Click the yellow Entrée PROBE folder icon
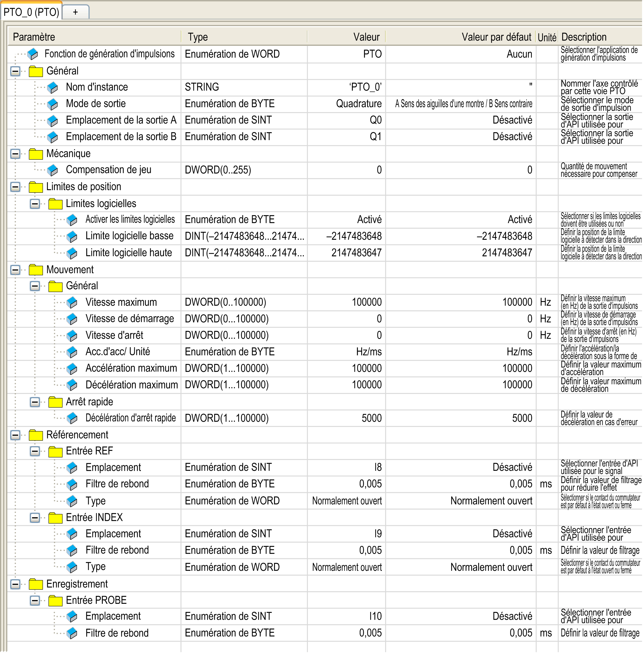The height and width of the screenshot is (659, 644). 55,601
